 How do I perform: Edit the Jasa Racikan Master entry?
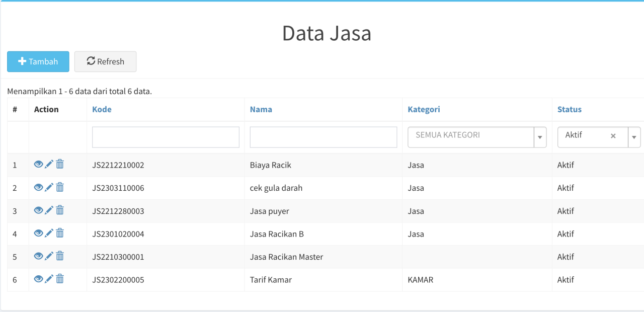pos(49,256)
